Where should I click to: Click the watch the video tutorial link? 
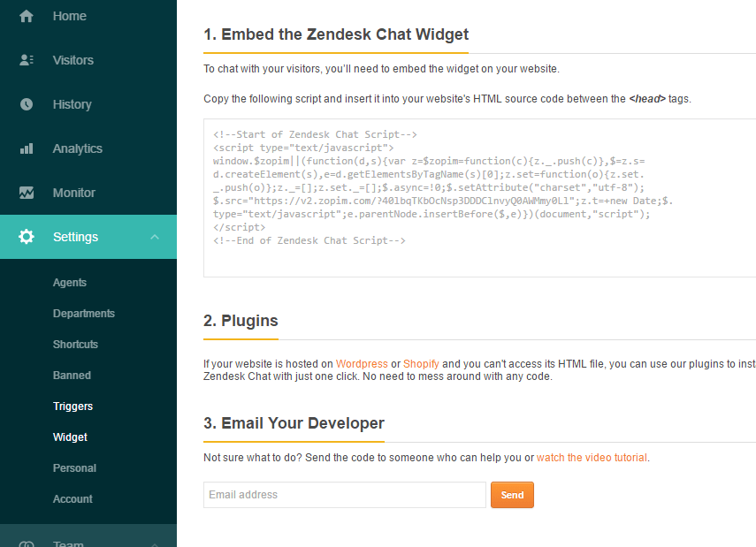point(592,458)
